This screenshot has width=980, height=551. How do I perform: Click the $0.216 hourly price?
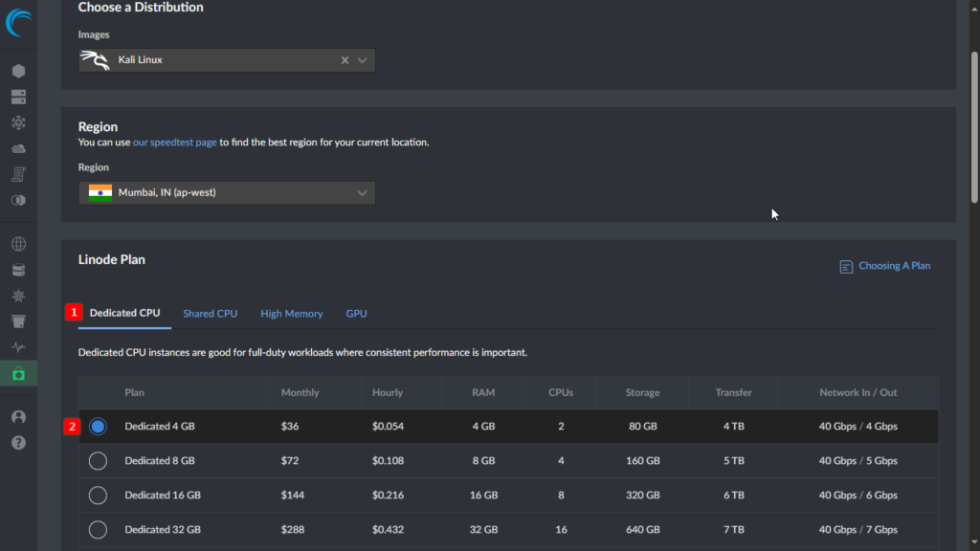point(389,495)
